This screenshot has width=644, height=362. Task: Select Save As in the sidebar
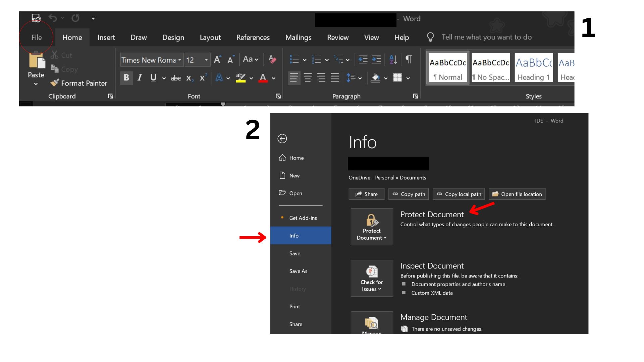point(298,271)
